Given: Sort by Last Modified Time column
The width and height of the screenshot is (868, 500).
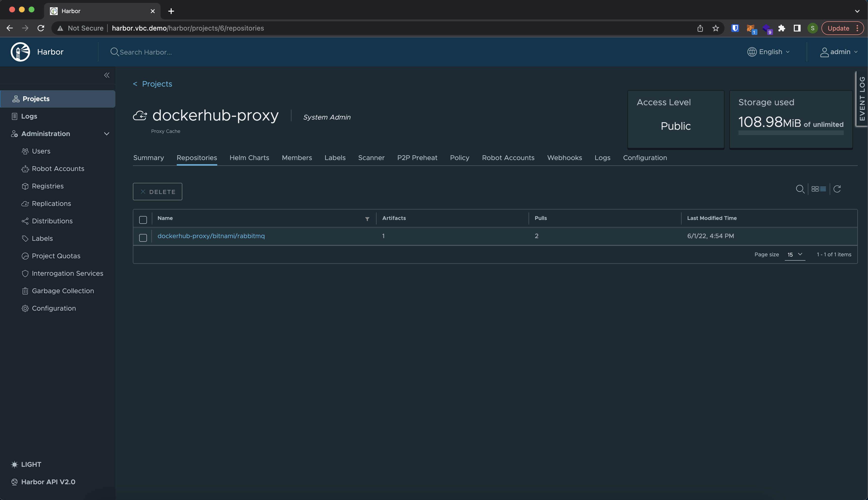Looking at the screenshot, I should pos(712,218).
